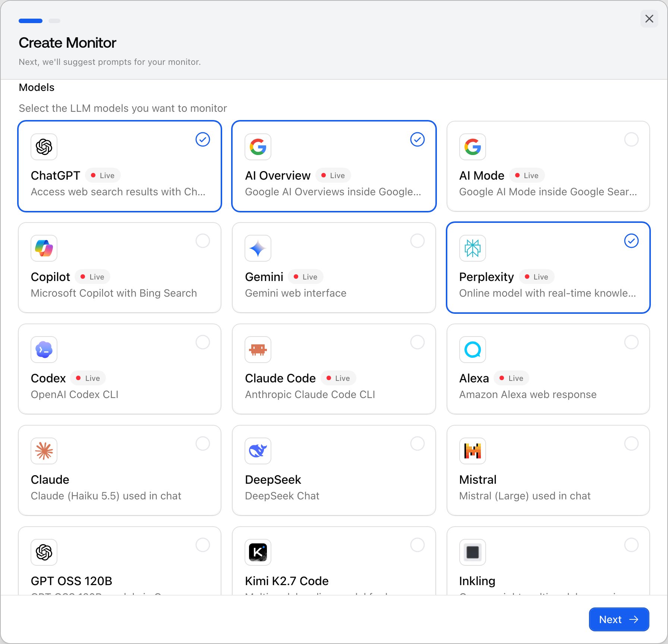This screenshot has height=644, width=668.
Task: Select the DeepSeek model circle
Action: pos(417,443)
